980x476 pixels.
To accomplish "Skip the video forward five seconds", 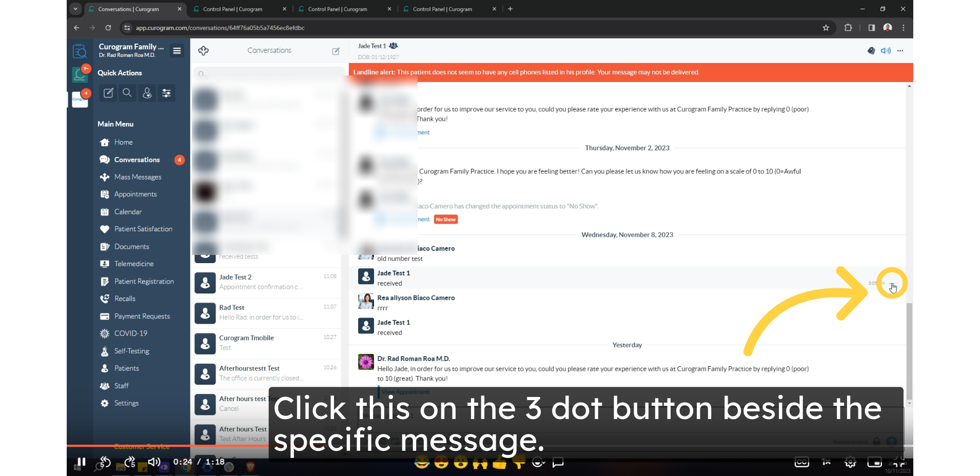I will (130, 462).
